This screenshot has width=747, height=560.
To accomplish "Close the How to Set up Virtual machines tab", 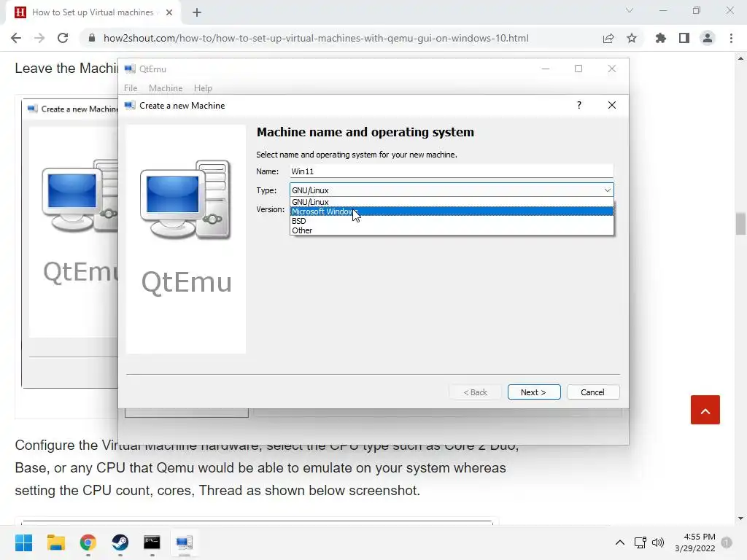I will (x=169, y=12).
